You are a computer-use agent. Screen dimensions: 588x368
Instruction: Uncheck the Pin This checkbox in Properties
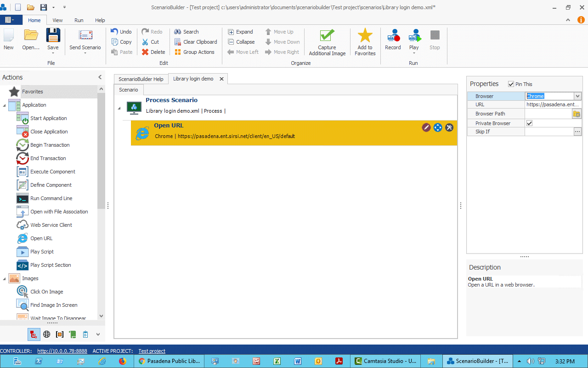click(x=511, y=84)
